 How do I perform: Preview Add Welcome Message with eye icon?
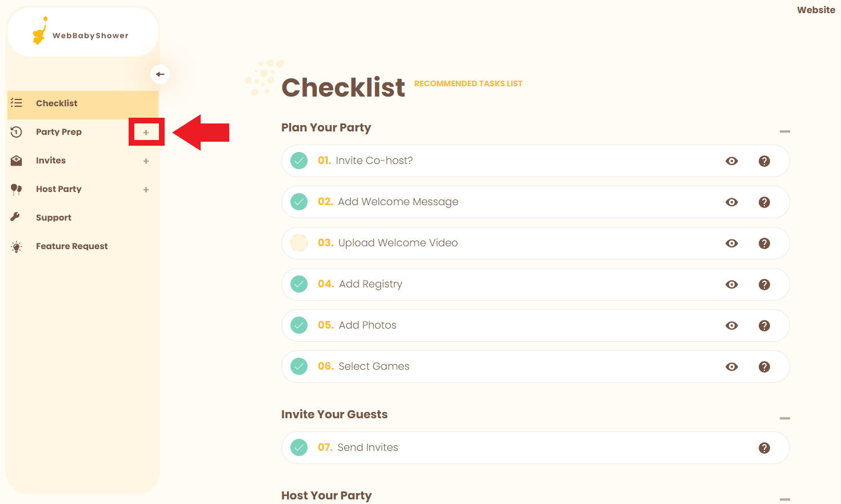click(731, 202)
